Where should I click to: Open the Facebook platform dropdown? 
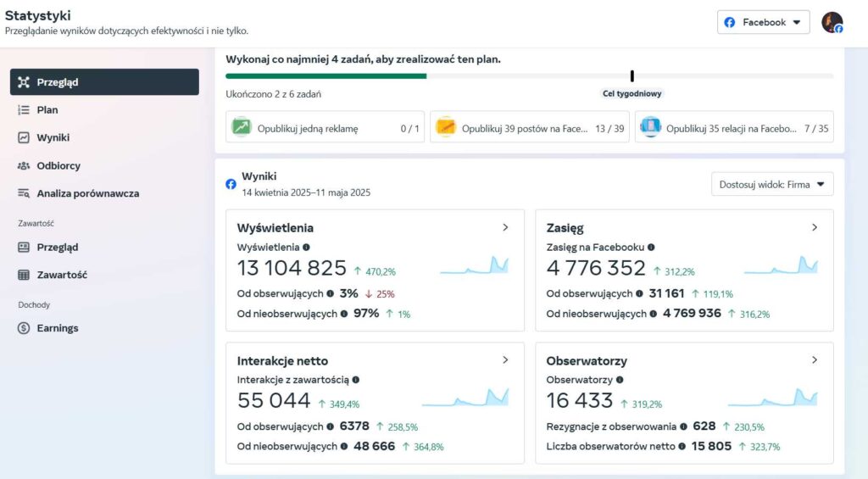click(764, 22)
